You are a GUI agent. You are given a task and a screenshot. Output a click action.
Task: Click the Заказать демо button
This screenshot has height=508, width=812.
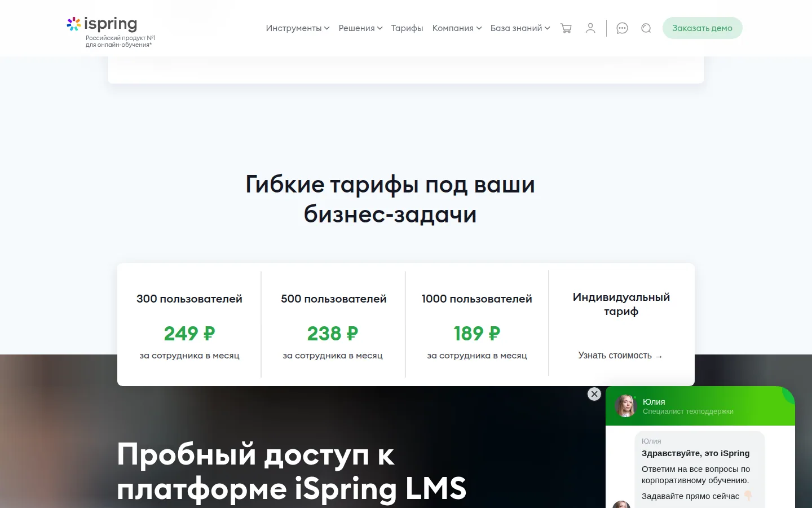(x=702, y=28)
